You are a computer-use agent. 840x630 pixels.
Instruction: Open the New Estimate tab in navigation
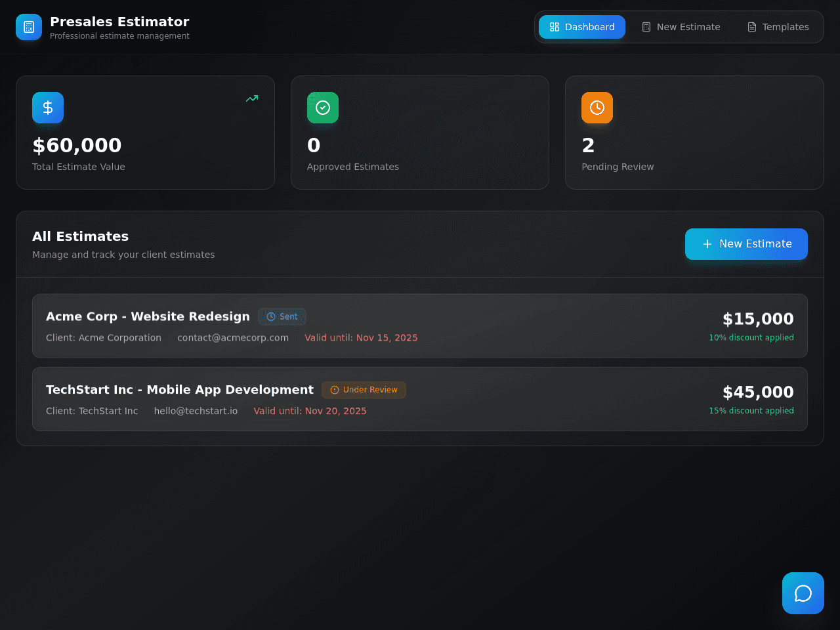(681, 27)
